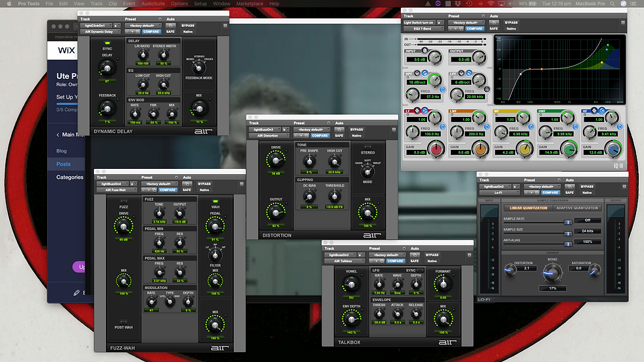The height and width of the screenshot is (362, 644).
Task: Open the Light Switch turn on track selector
Action: [419, 22]
